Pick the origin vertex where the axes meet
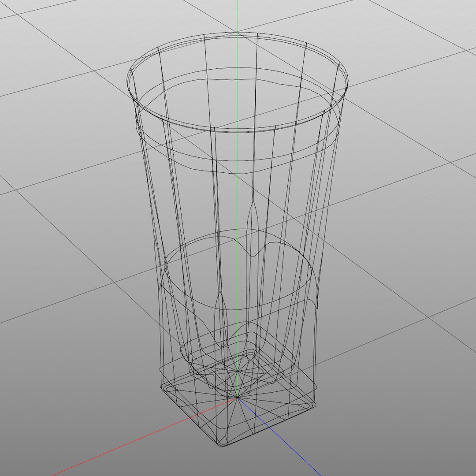The width and height of the screenshot is (476, 476). 238,397
